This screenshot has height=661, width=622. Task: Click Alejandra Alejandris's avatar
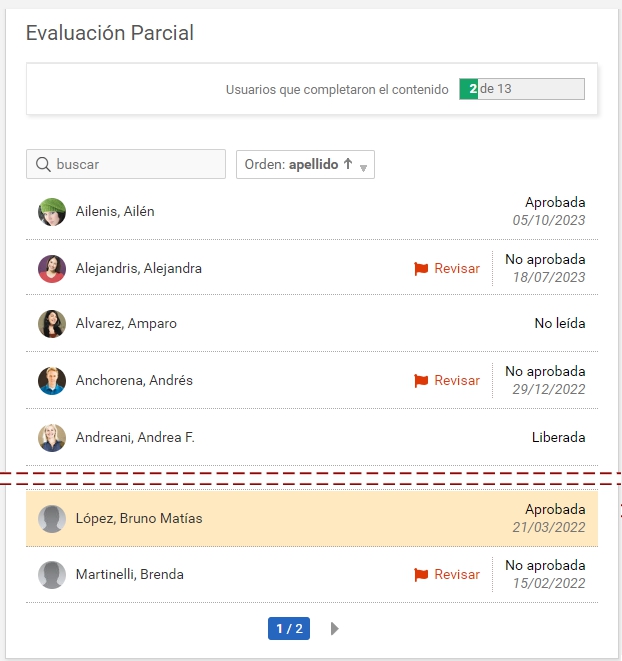coord(52,268)
